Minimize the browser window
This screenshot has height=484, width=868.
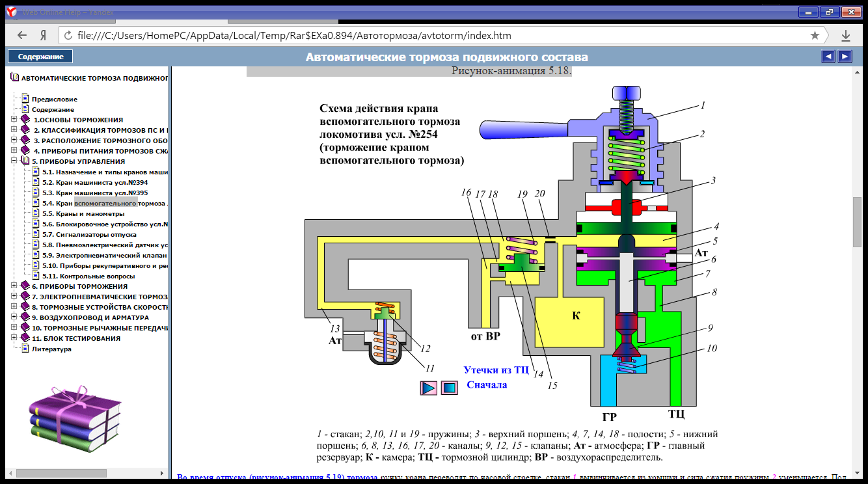point(807,11)
